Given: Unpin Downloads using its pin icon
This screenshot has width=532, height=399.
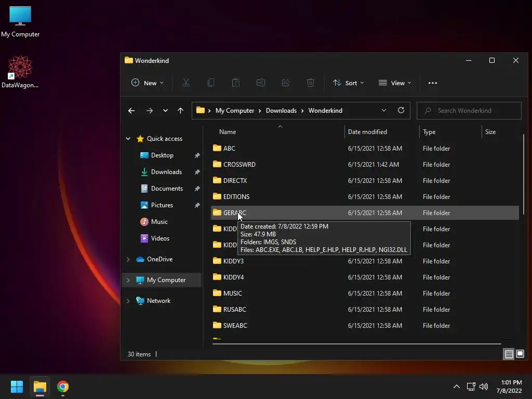Looking at the screenshot, I should coord(197,172).
